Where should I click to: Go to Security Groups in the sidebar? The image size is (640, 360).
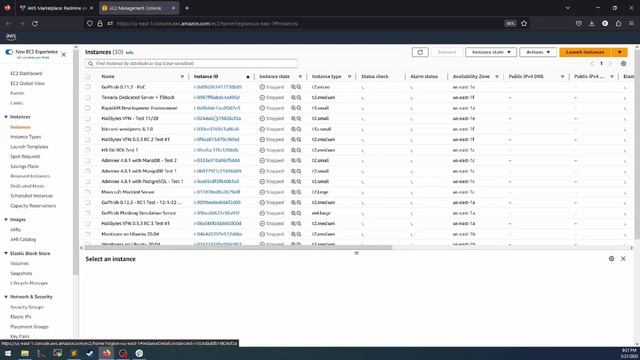(27, 307)
